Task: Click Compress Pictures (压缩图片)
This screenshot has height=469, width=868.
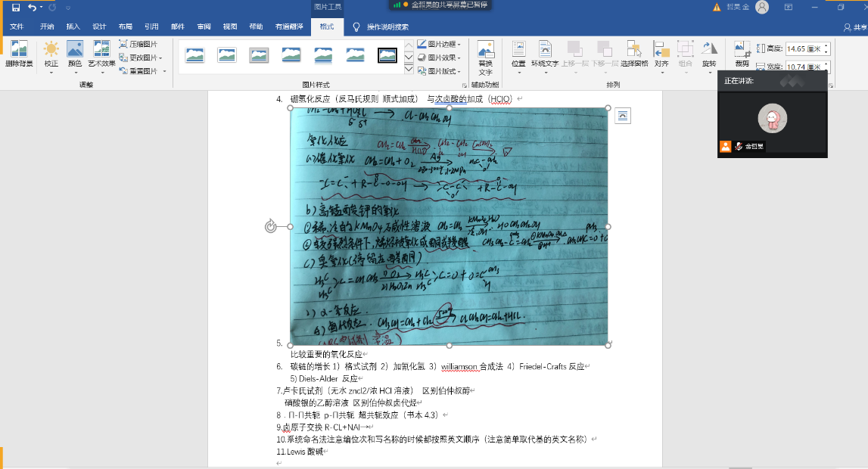Action: click(138, 44)
